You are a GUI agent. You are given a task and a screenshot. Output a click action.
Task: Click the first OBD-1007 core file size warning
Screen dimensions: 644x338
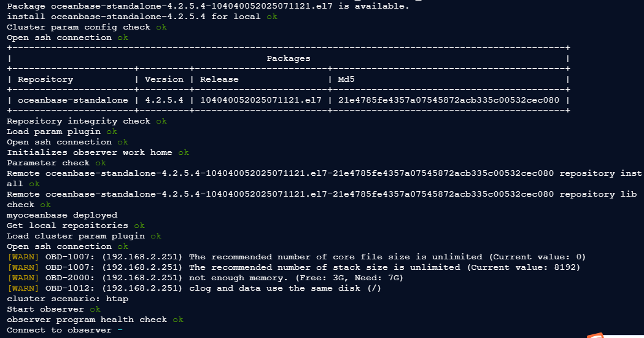297,257
